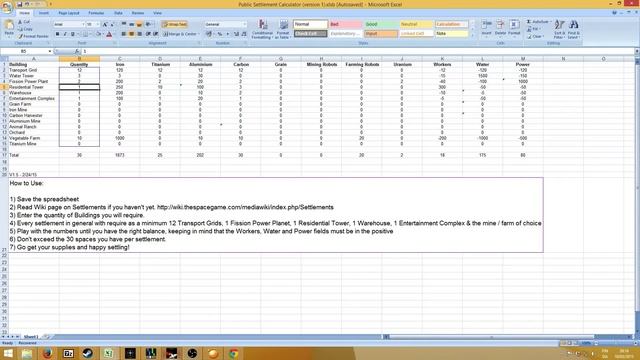Open the Office Button menu

(x=7, y=7)
